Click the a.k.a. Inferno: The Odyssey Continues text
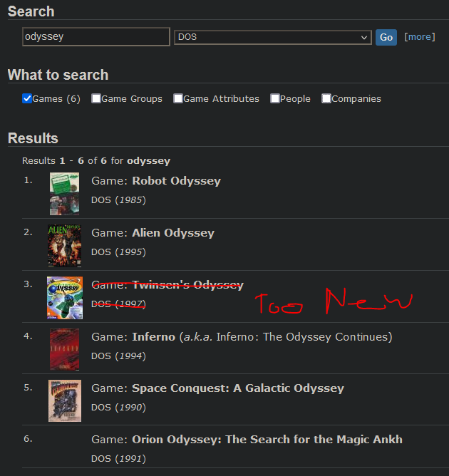Image resolution: width=449 pixels, height=476 pixels. [x=286, y=336]
